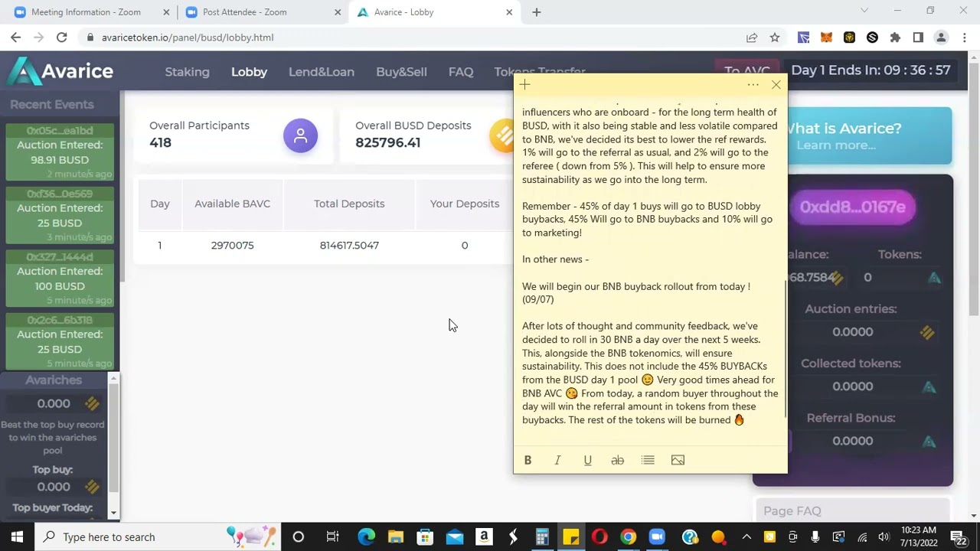Click the 0x05c...ea1bd recent event
Viewport: 980px width, 551px height.
[60, 152]
